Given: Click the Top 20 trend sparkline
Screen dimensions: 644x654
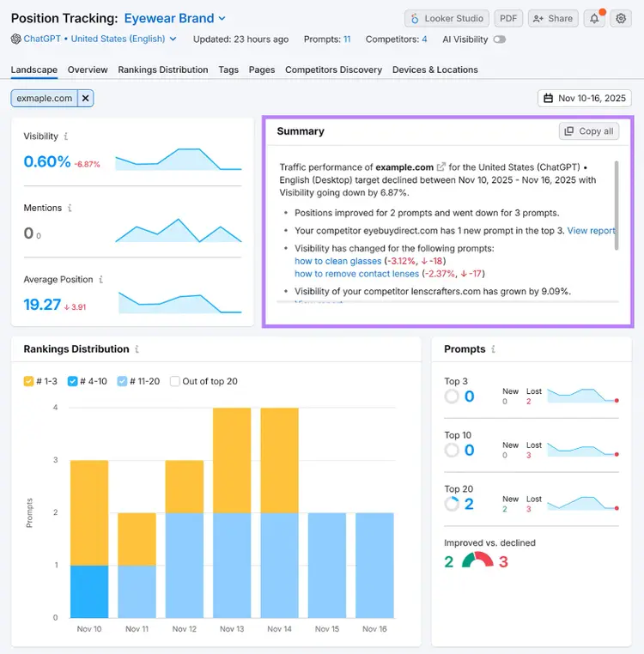Looking at the screenshot, I should 583,504.
